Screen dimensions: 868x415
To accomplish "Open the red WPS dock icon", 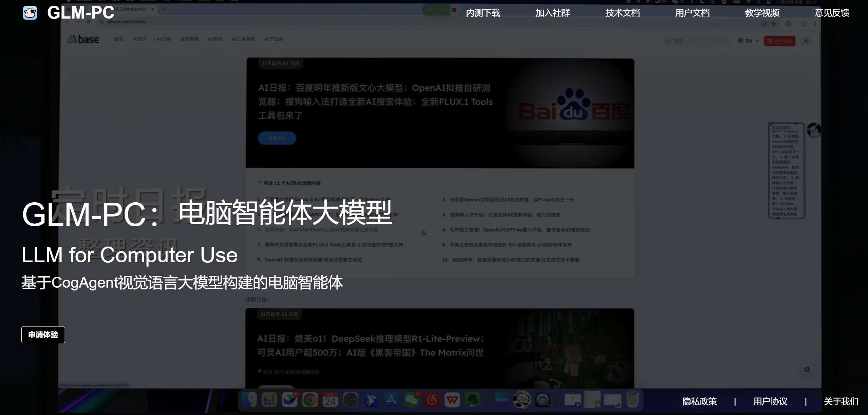I will pos(452,400).
